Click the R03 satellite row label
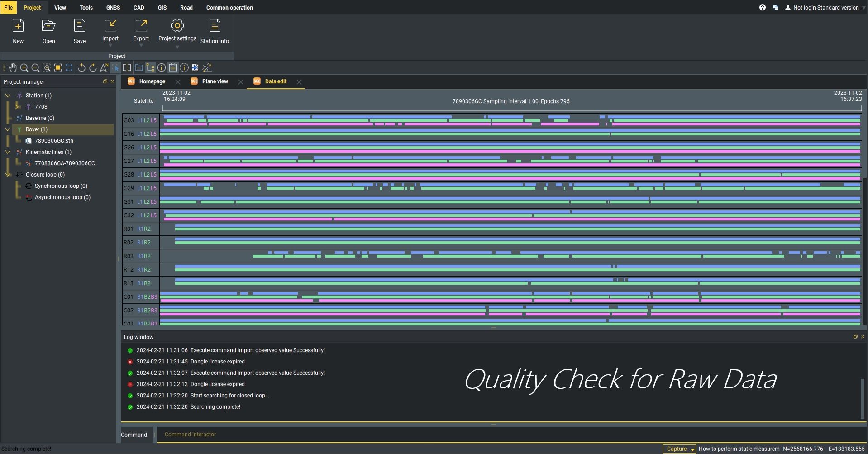Viewport: 868px width, 454px height. [129, 256]
